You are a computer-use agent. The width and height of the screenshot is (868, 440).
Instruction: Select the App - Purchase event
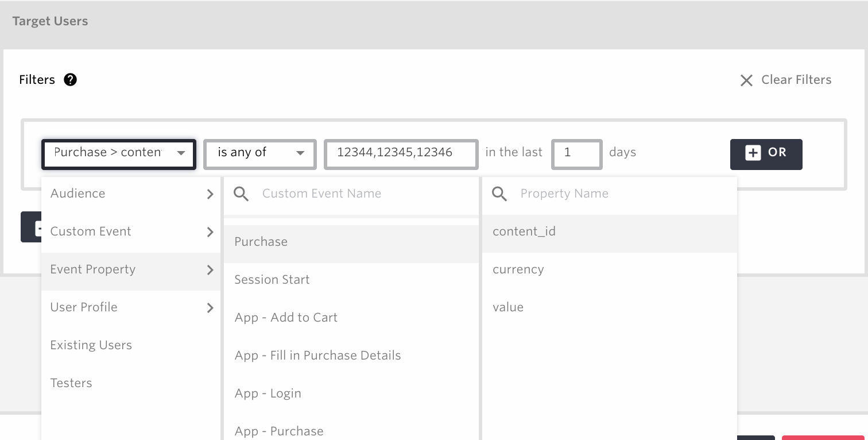tap(351, 428)
